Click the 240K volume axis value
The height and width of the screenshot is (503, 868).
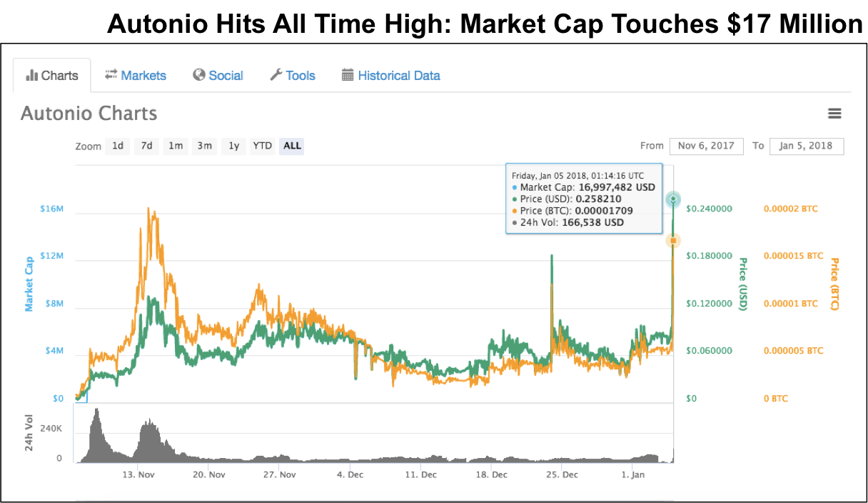tap(52, 429)
